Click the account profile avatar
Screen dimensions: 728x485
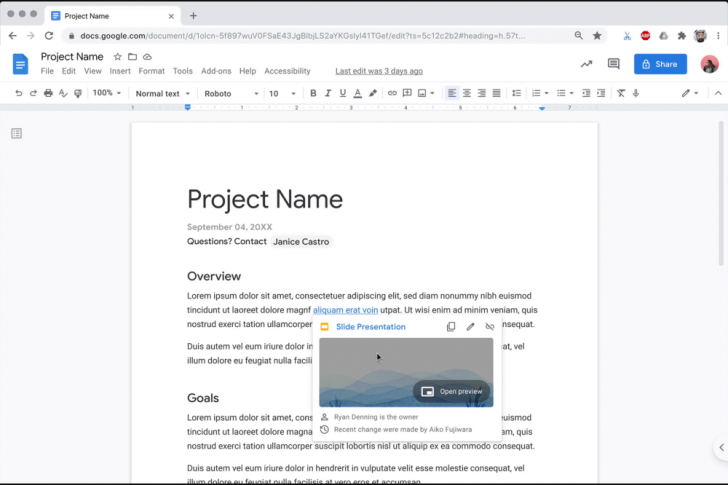(x=709, y=64)
